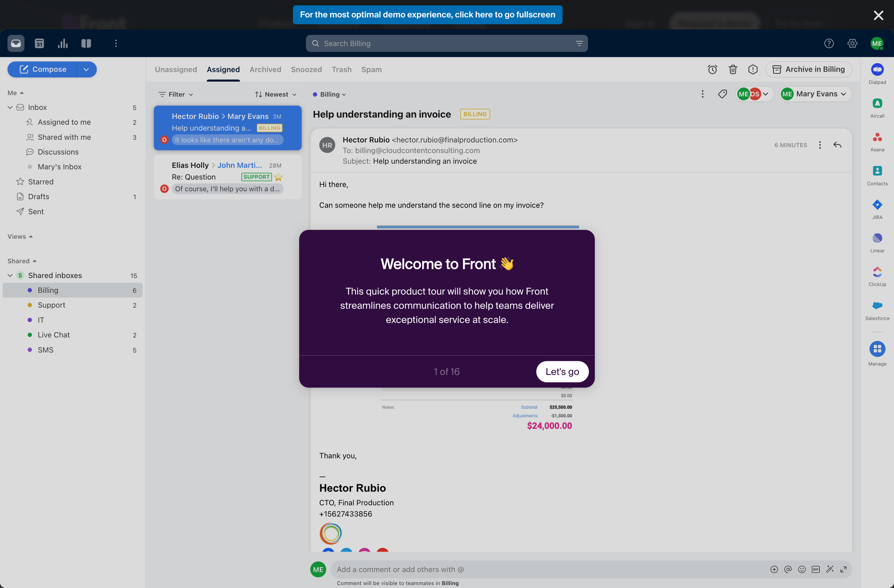Open the Contacts panel icon
Viewport: 894px width, 588px height.
pyautogui.click(x=877, y=175)
